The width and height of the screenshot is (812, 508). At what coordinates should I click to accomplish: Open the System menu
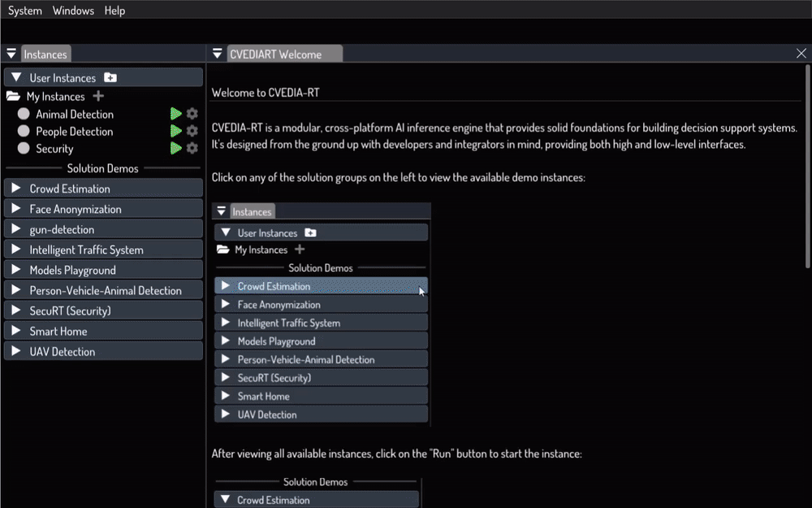pos(25,11)
